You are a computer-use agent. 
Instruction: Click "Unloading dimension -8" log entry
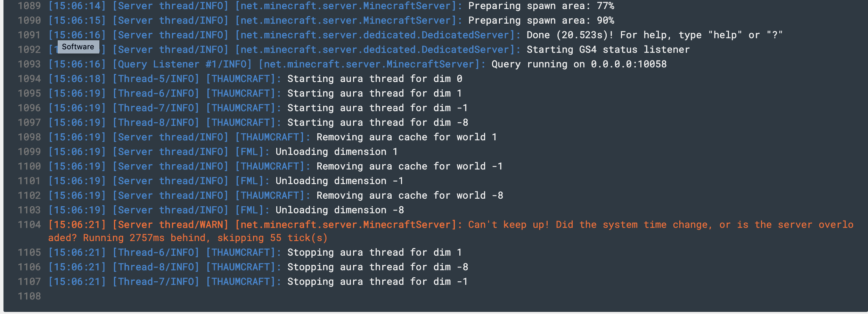click(x=339, y=210)
